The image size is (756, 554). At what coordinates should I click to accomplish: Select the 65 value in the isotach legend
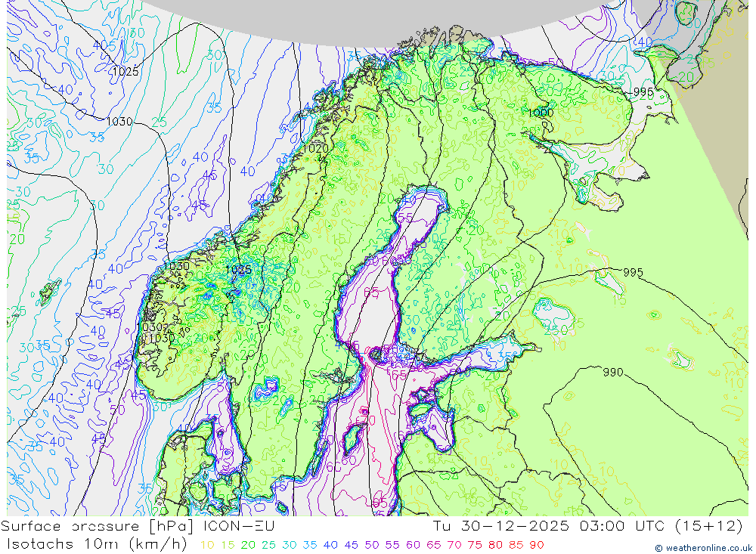click(x=433, y=546)
